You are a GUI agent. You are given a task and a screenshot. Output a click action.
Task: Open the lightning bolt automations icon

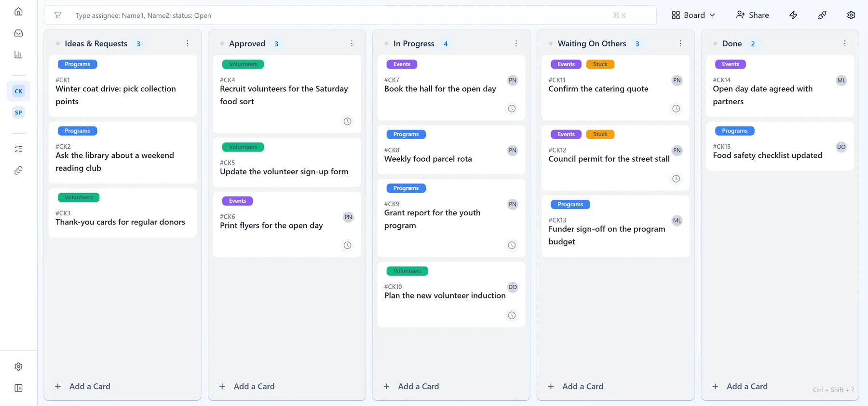pyautogui.click(x=793, y=15)
